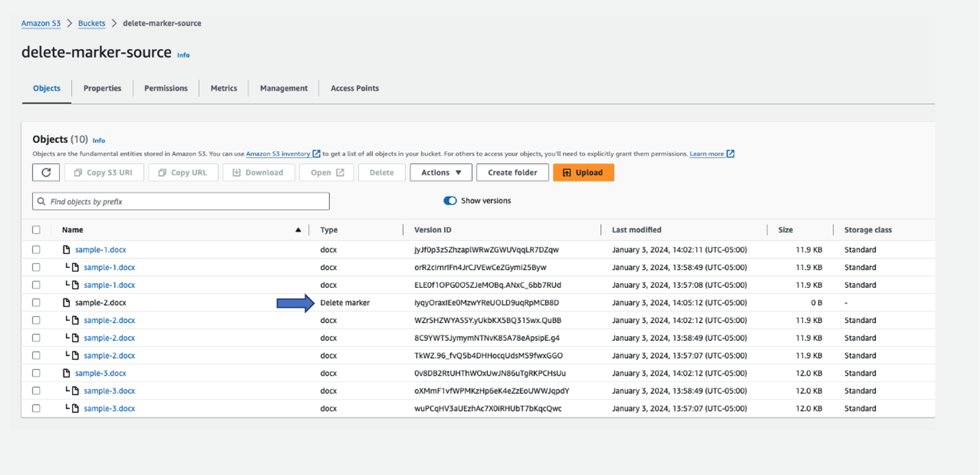The height and width of the screenshot is (475, 980).
Task: Click the Size column header
Action: (x=786, y=230)
